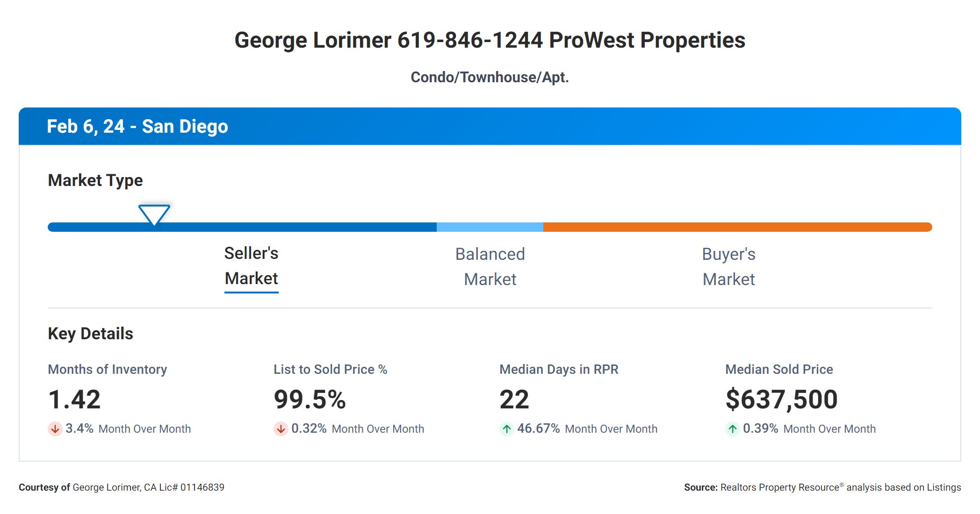
Task: Click the Courtesy of George Lorimer text
Action: pos(122,487)
